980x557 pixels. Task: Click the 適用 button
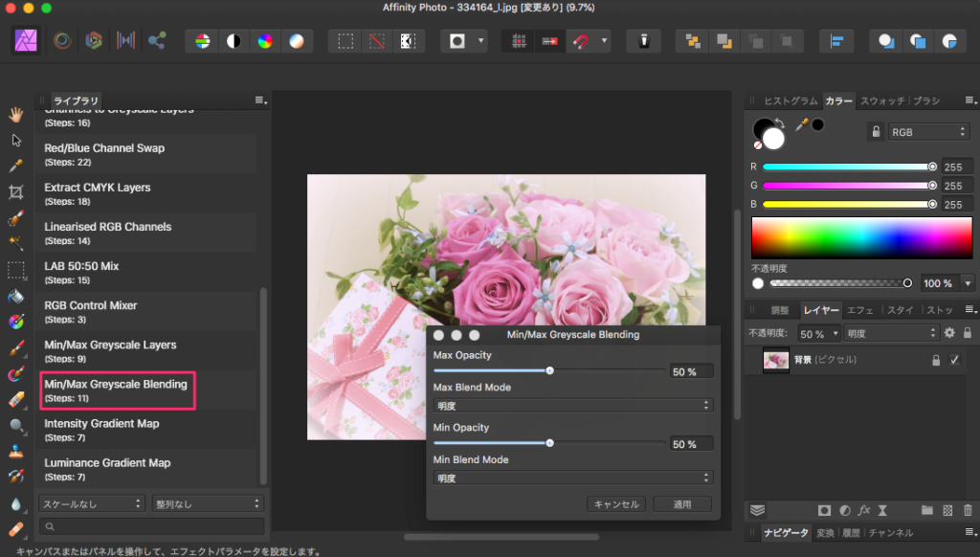pyautogui.click(x=681, y=503)
